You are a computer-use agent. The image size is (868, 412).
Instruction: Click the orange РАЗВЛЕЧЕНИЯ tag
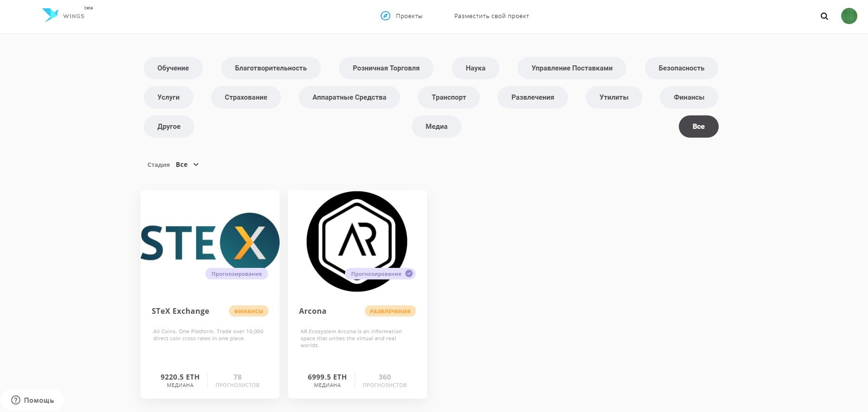390,311
